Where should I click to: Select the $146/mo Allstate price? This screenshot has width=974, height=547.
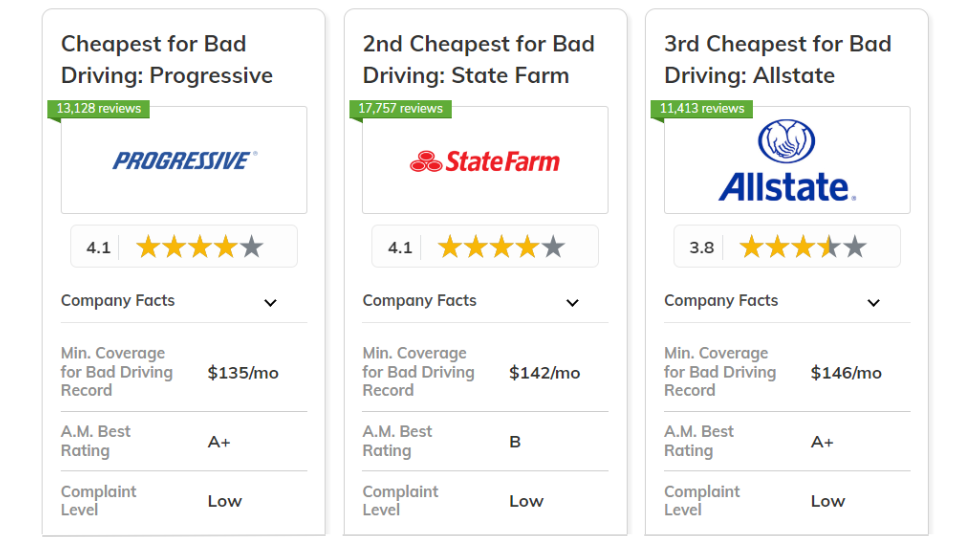[x=846, y=373]
